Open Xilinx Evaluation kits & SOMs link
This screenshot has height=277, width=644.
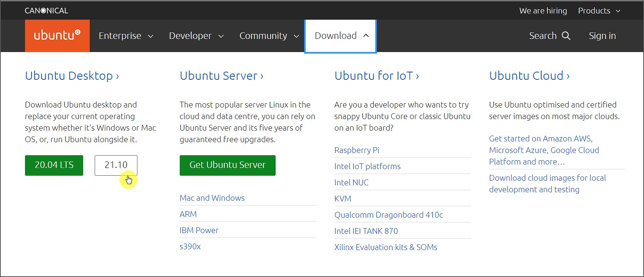[386, 247]
